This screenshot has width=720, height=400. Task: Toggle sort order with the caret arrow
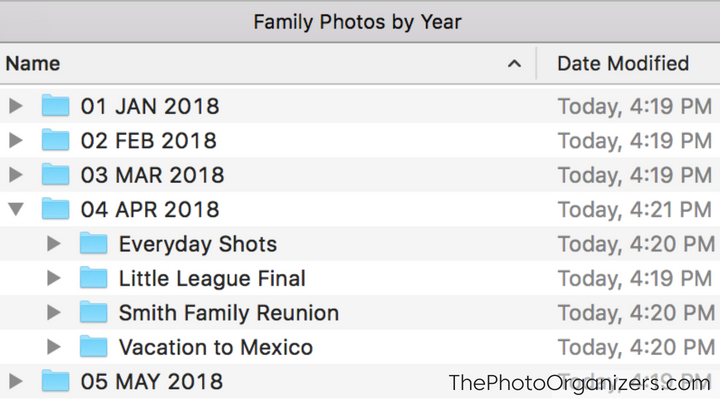click(x=514, y=64)
